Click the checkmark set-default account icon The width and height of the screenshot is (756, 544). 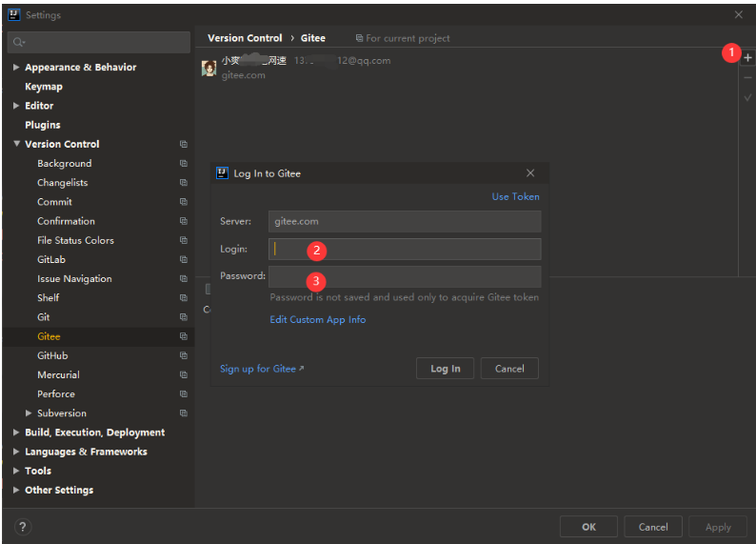pos(747,97)
